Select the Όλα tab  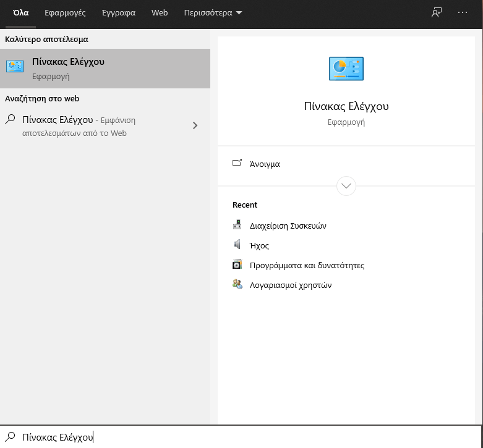click(x=21, y=12)
